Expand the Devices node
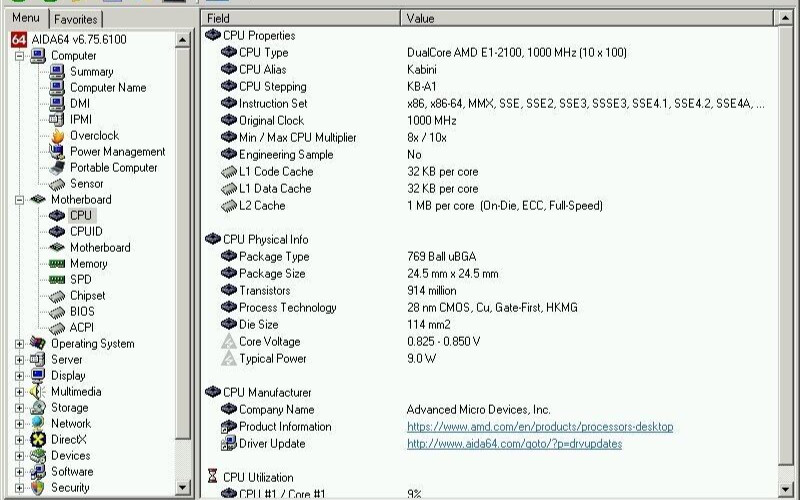The image size is (800, 500). [19, 456]
